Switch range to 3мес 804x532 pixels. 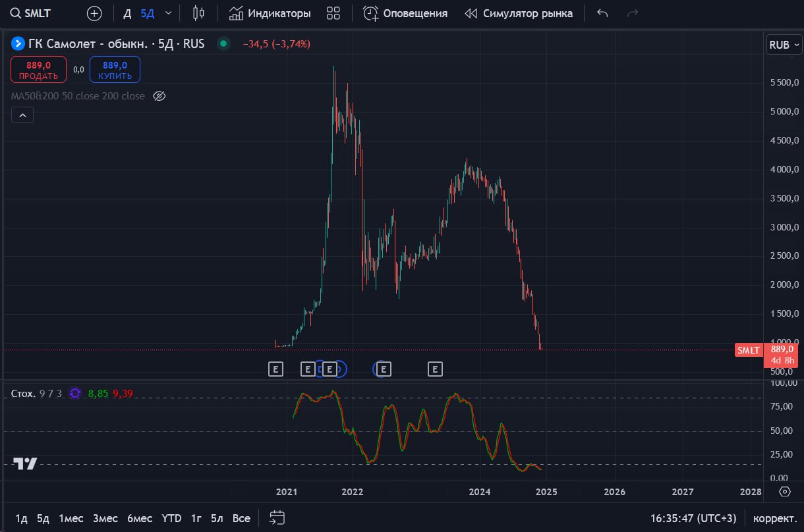(105, 518)
